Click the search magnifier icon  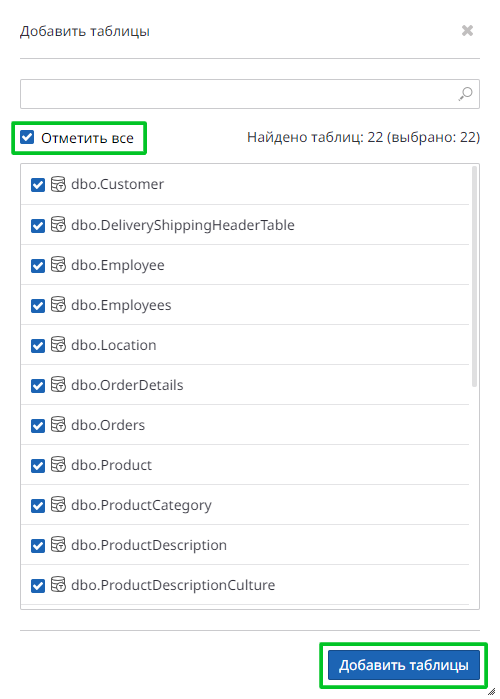[466, 94]
